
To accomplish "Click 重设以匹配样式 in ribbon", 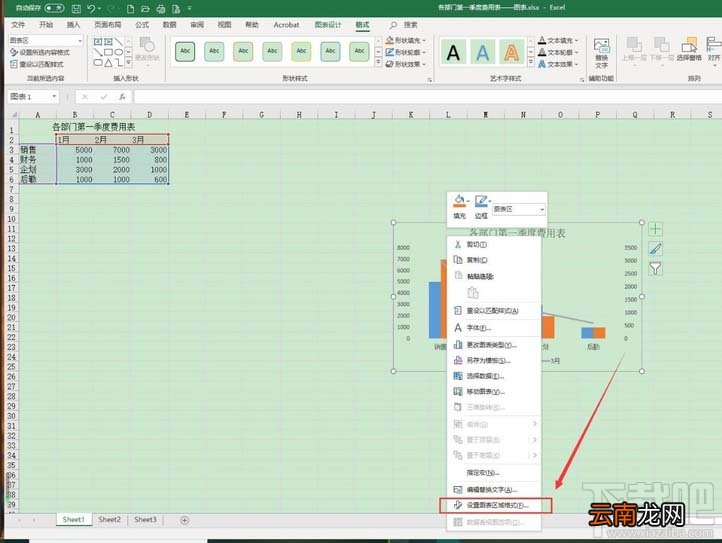I will pos(37,64).
